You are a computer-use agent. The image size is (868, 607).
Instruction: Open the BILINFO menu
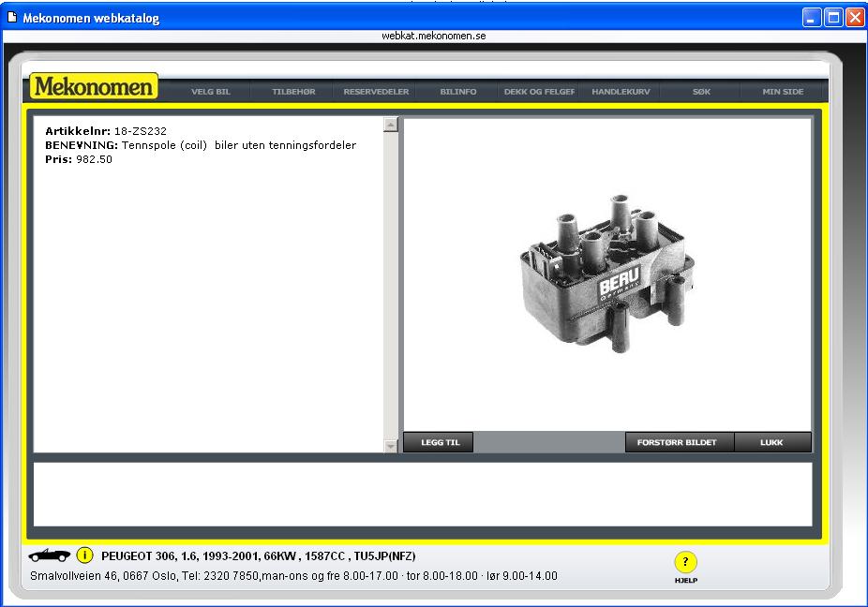point(457,91)
